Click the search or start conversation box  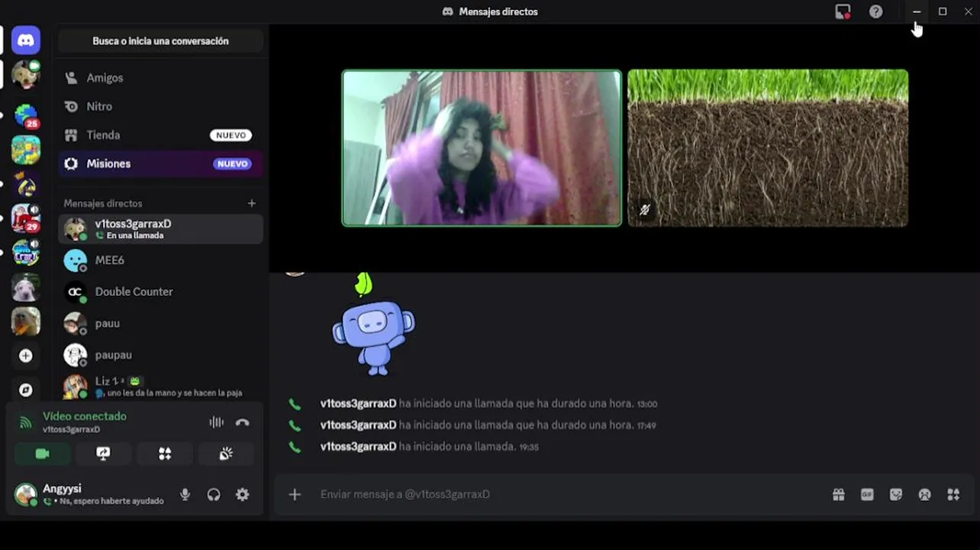pyautogui.click(x=160, y=41)
